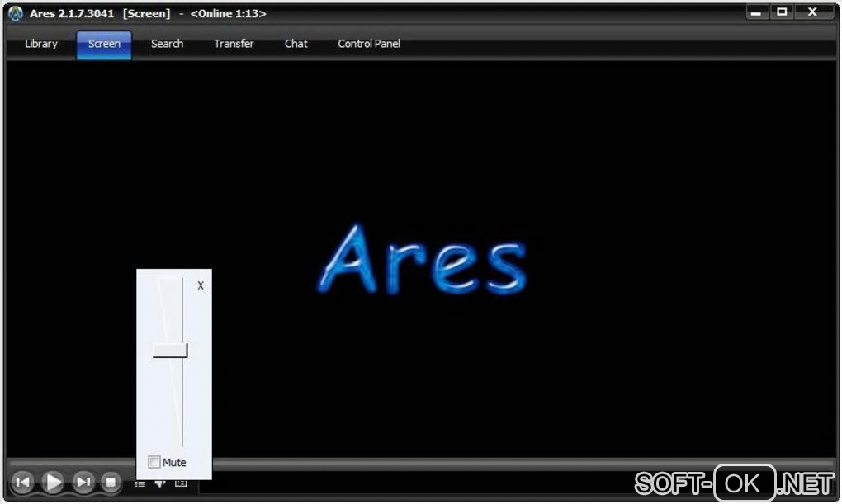842x504 pixels.
Task: Close the volume popup with X
Action: [201, 285]
